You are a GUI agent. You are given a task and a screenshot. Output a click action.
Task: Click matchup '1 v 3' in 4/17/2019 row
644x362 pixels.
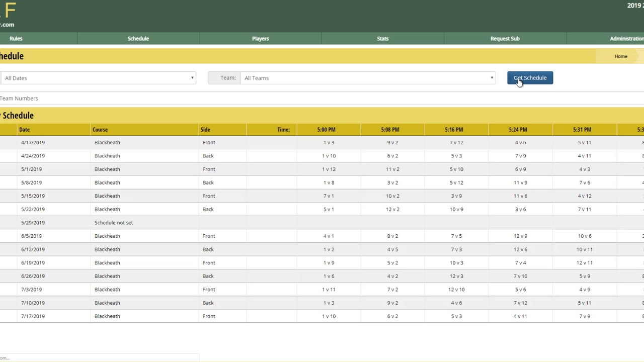[329, 142]
